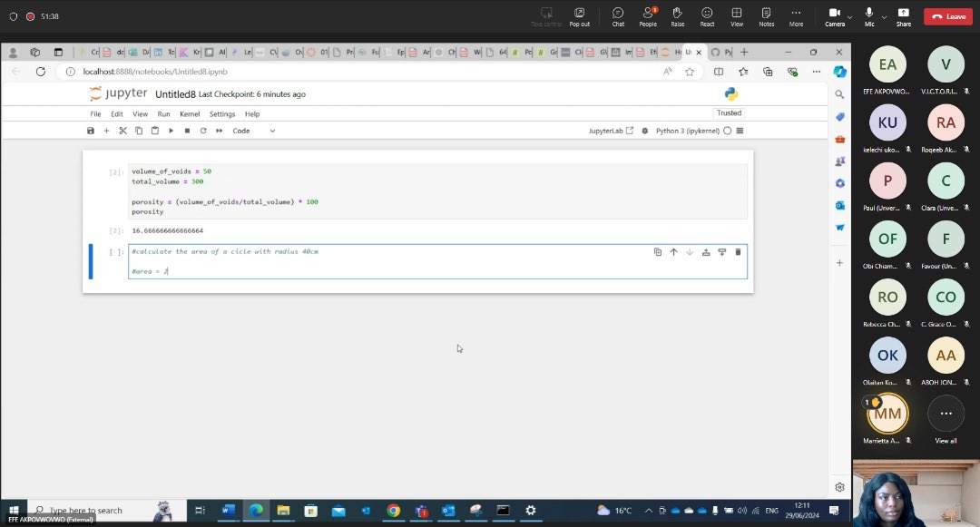
Task: Click the porosity code cell
Action: tap(437, 191)
